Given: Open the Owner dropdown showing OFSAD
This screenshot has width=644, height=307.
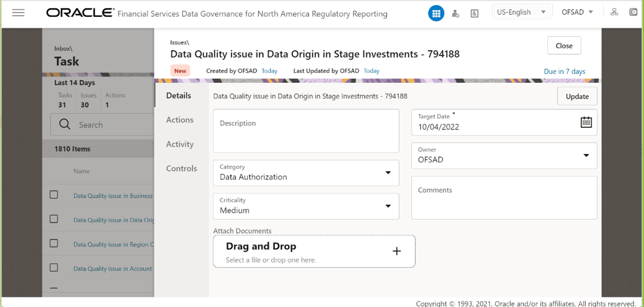Looking at the screenshot, I should [504, 156].
